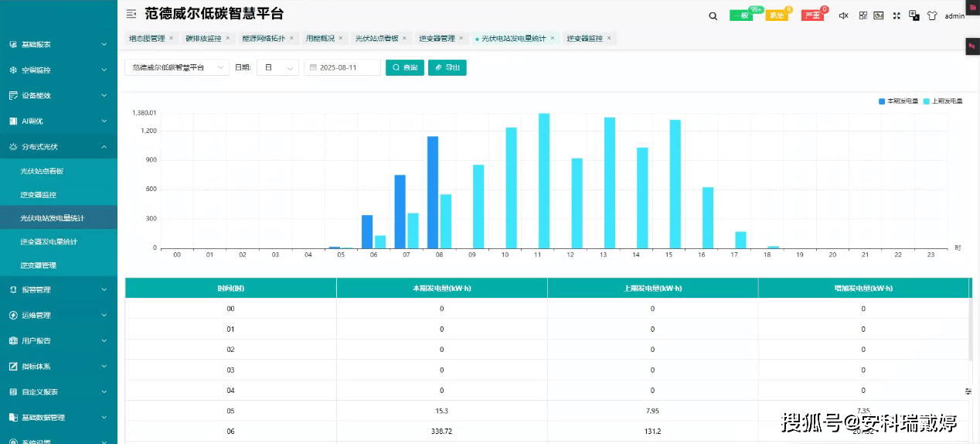Close the 碳排放监控 tab
980x444 pixels.
(227, 38)
